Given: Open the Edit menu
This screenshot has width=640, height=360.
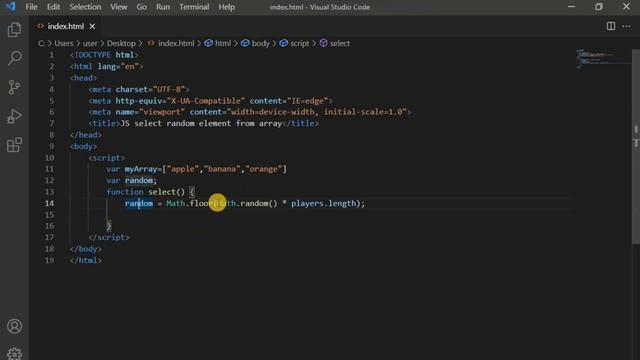Looking at the screenshot, I should [x=53, y=7].
